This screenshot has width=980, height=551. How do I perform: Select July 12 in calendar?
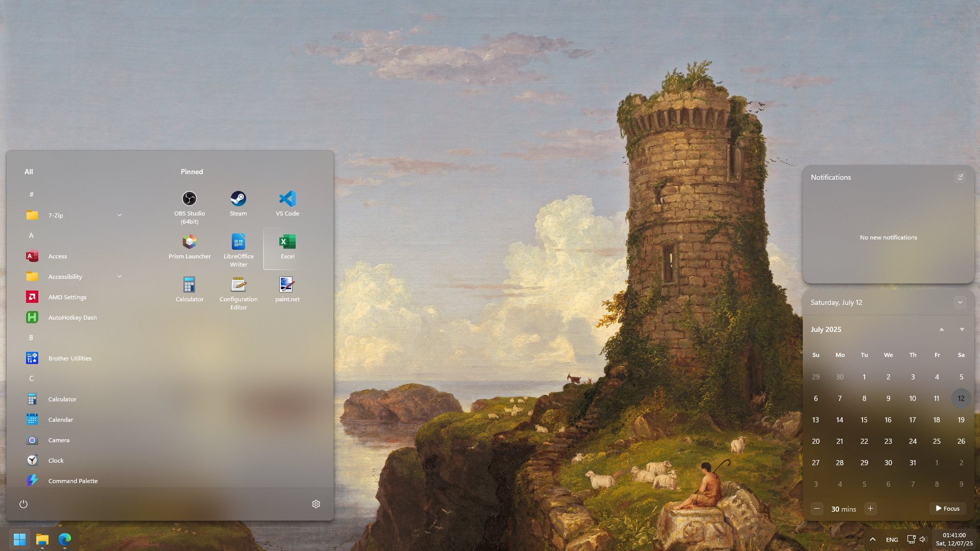click(961, 398)
